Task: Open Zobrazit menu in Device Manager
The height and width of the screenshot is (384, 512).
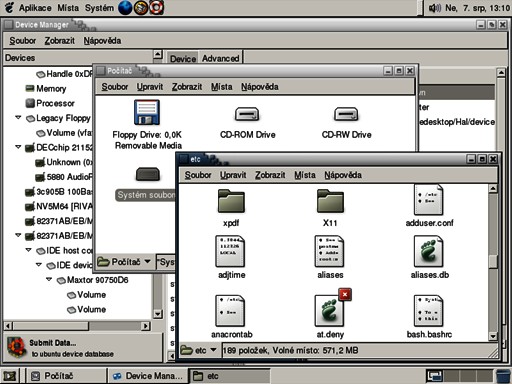Action: click(60, 41)
